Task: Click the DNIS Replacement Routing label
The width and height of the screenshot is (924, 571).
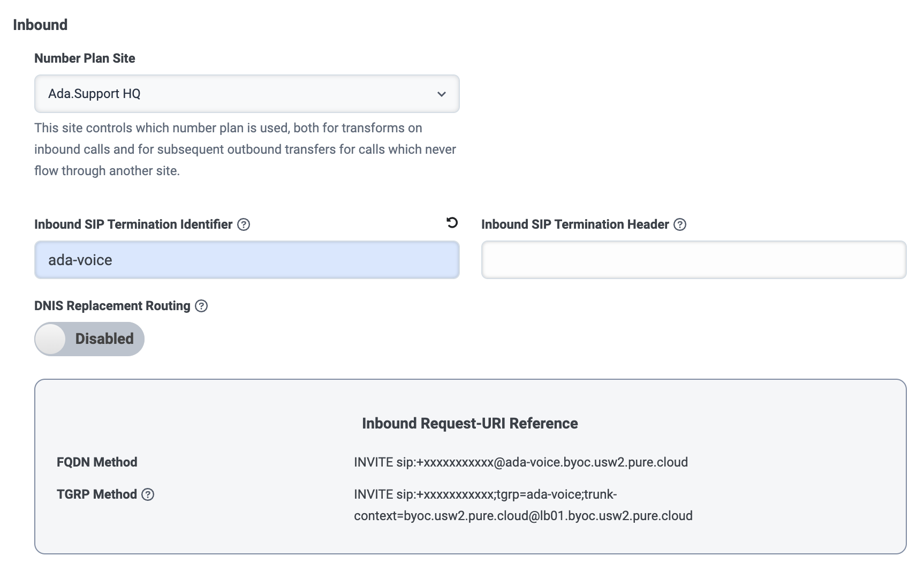Action: (112, 306)
